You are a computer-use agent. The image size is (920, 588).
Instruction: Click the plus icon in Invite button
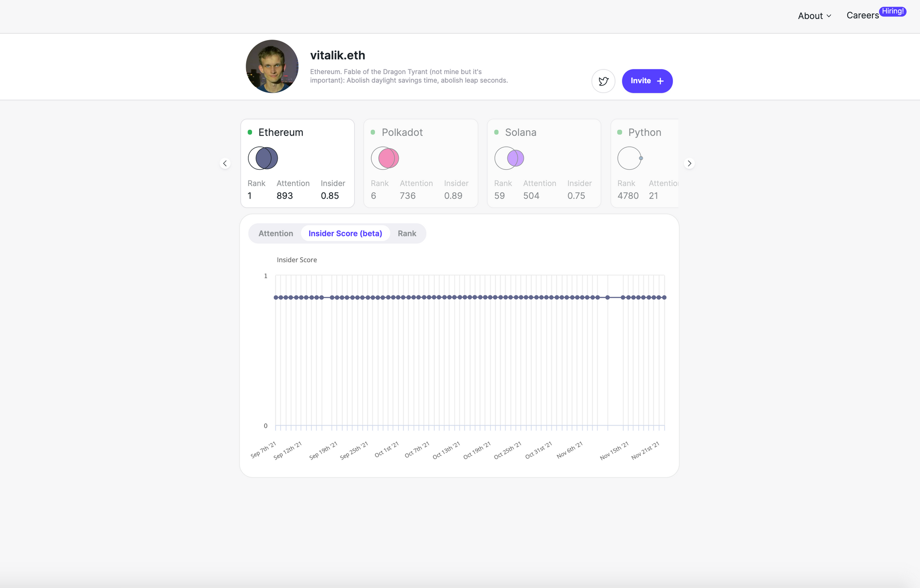(x=660, y=81)
